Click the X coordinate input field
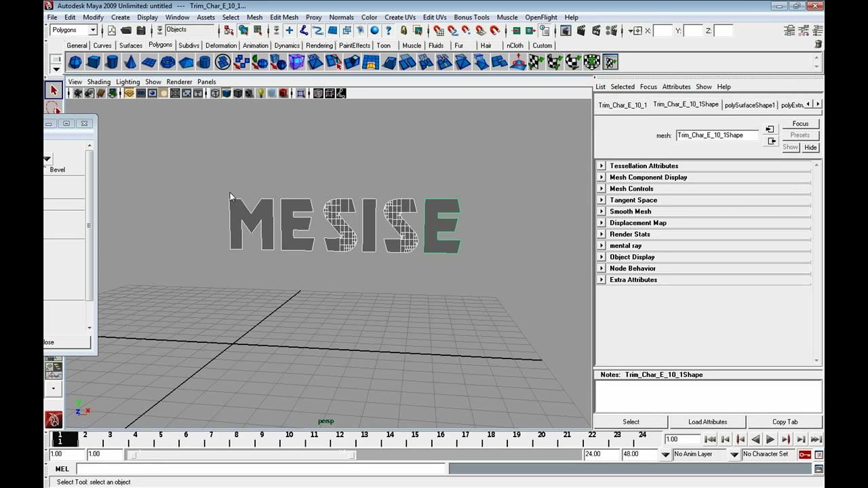This screenshot has width=868, height=488. point(663,30)
